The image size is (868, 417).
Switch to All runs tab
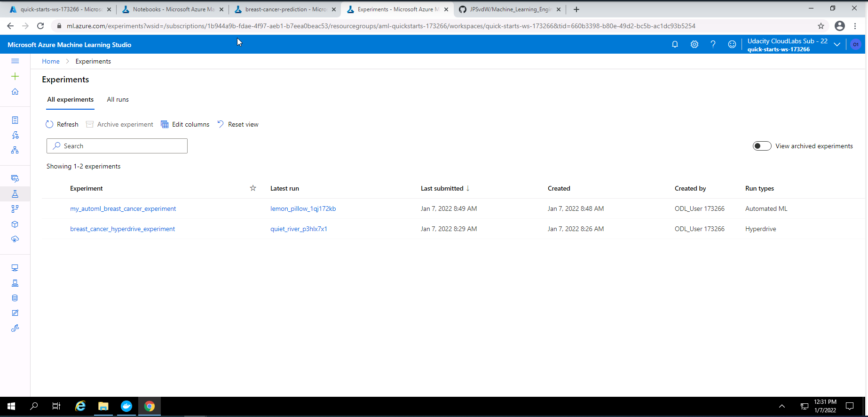[118, 99]
